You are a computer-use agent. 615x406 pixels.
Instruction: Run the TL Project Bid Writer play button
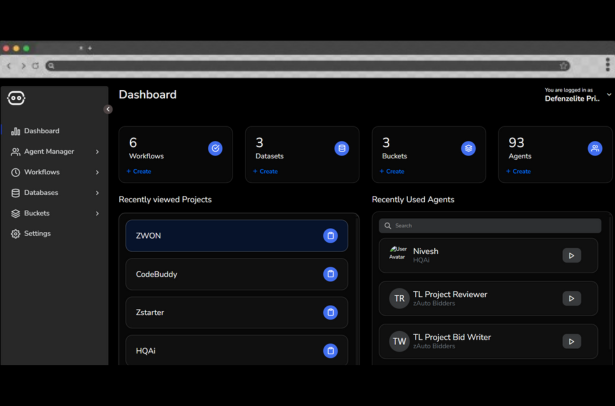tap(571, 341)
